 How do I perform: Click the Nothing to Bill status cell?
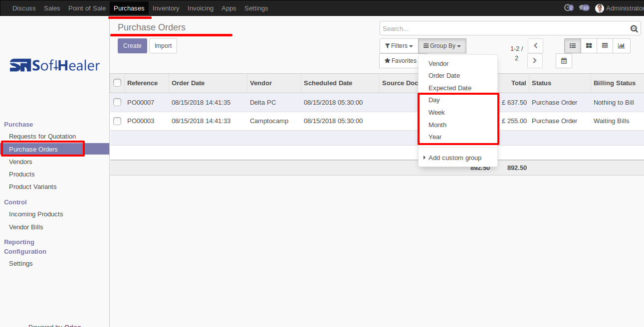click(614, 102)
